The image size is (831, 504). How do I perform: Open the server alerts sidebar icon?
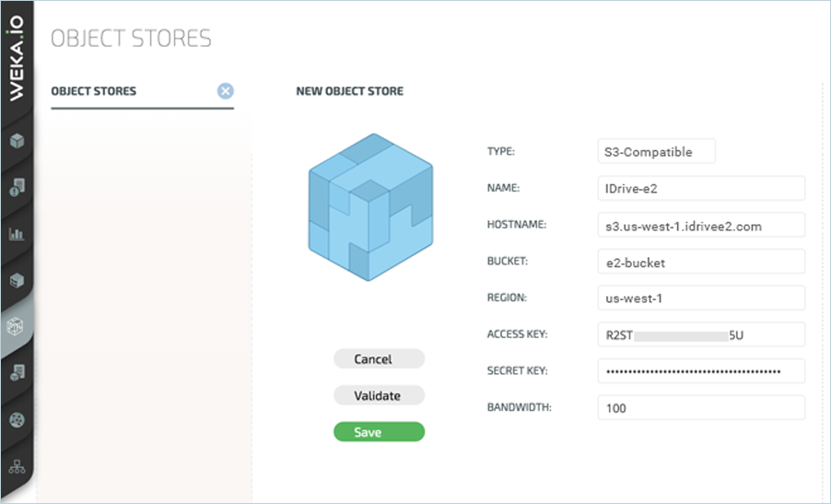click(17, 187)
